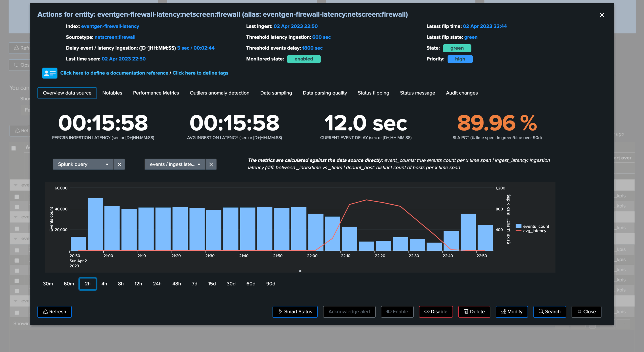Screen dimensions: 644x352
Task: Click the carousel dot below the chart
Action: (300, 271)
